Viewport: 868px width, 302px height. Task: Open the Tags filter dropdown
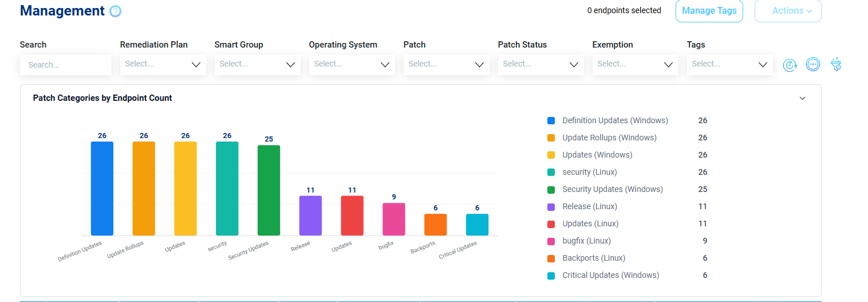[730, 64]
